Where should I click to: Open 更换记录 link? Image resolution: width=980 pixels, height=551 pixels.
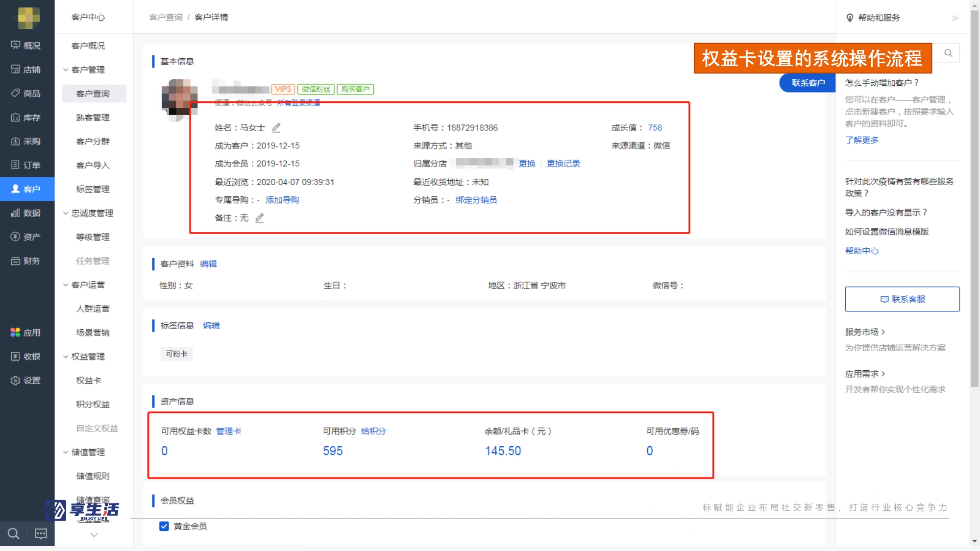point(563,164)
